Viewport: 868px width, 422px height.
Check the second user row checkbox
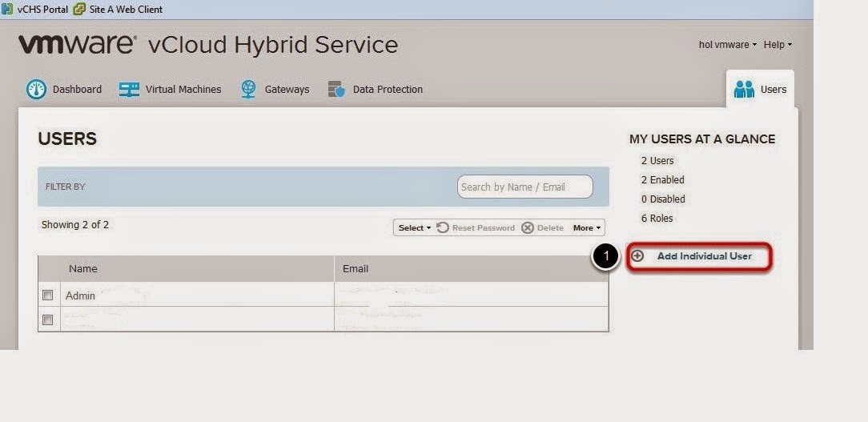(47, 320)
